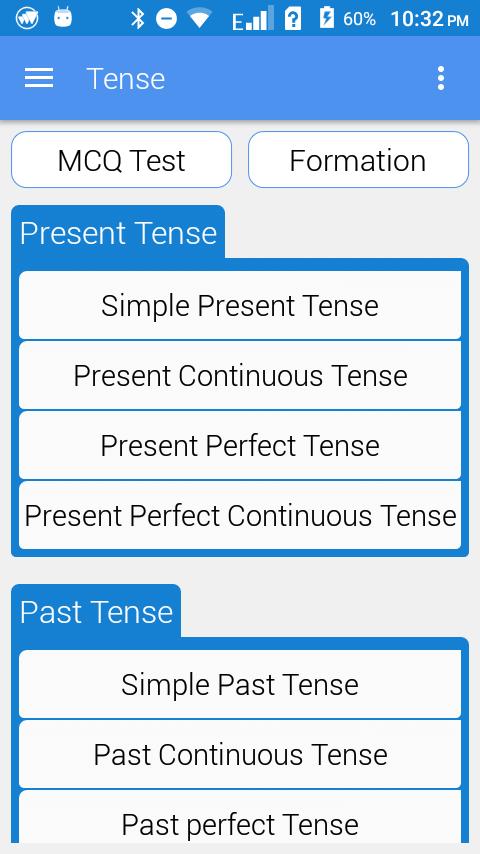This screenshot has width=480, height=854.
Task: Select Simple Past Tense
Action: click(x=240, y=684)
